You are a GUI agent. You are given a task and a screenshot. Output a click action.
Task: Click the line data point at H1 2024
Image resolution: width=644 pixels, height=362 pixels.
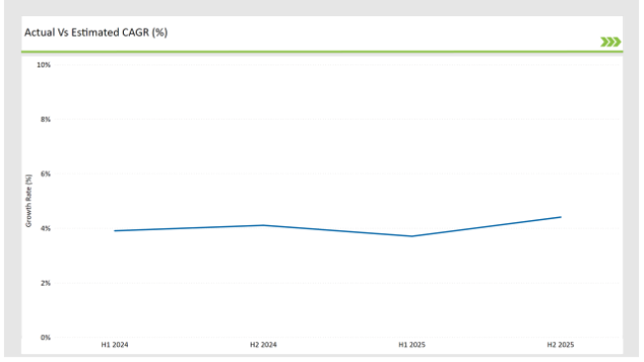point(115,231)
